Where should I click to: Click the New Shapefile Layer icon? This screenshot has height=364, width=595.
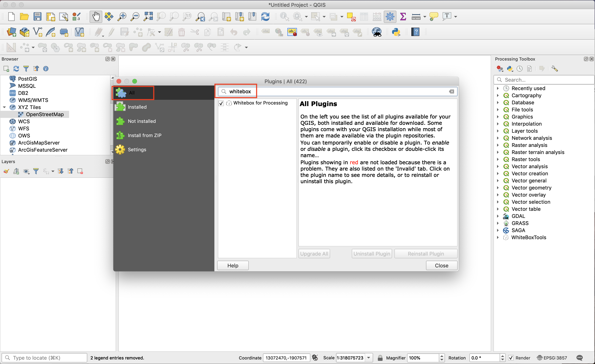coord(38,32)
